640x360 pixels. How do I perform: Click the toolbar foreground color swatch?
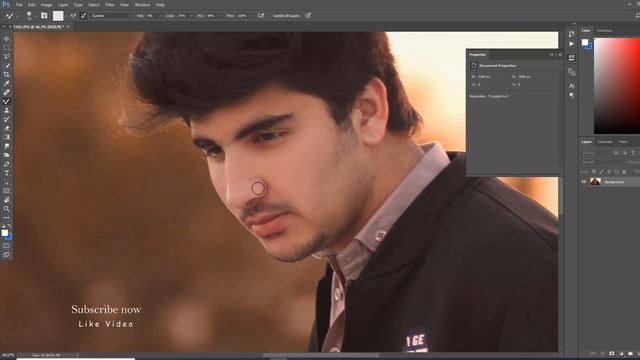(x=4, y=233)
